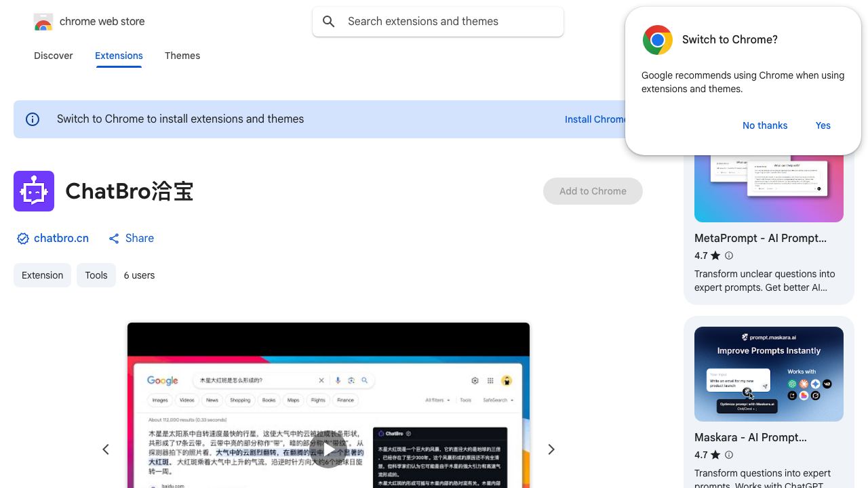Click the Maskara rating info icon
Image resolution: width=868 pixels, height=488 pixels.
point(729,455)
